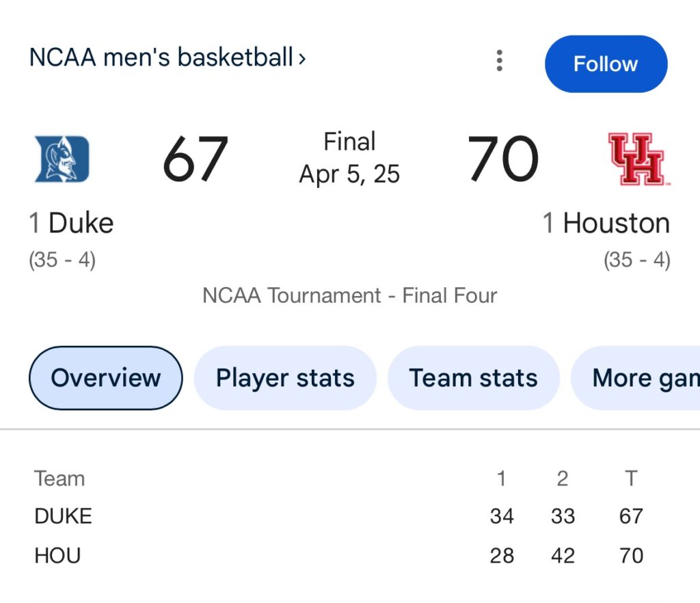Image resolution: width=700 pixels, height=603 pixels.
Task: Select the DUKE row in box score
Action: tap(64, 516)
